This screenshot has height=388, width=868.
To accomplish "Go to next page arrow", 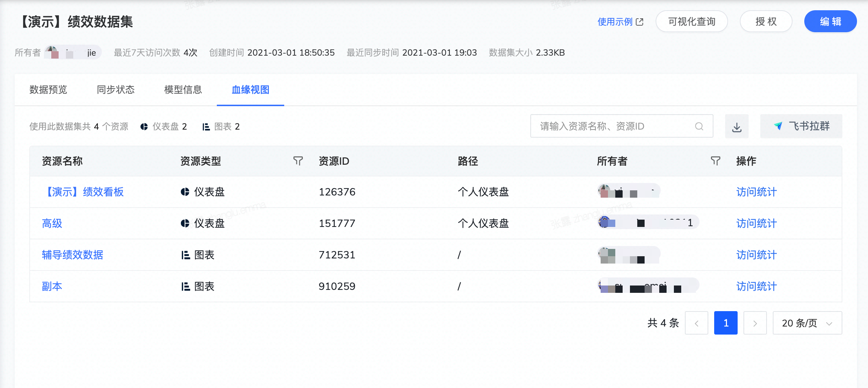I will click(755, 323).
